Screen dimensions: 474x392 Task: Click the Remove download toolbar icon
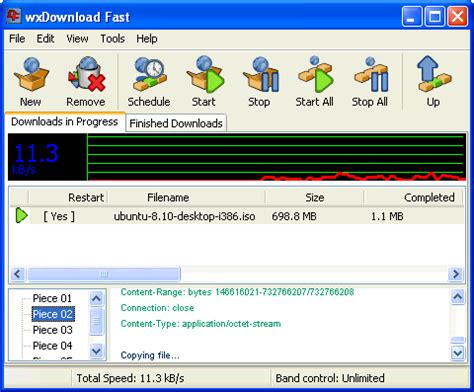pos(87,74)
